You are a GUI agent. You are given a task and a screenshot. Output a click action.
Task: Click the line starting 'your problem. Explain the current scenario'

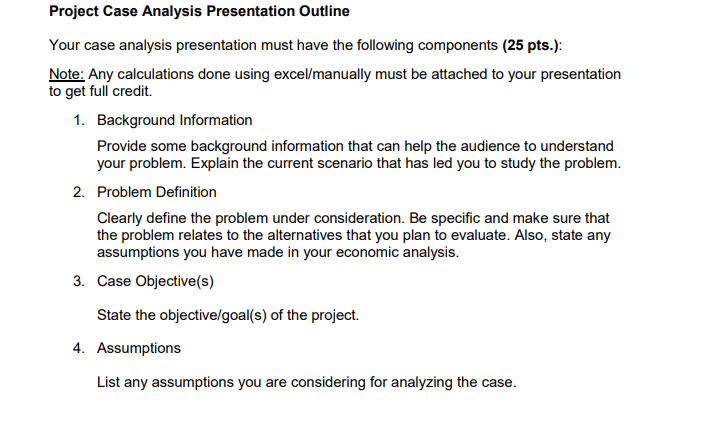pos(358,163)
